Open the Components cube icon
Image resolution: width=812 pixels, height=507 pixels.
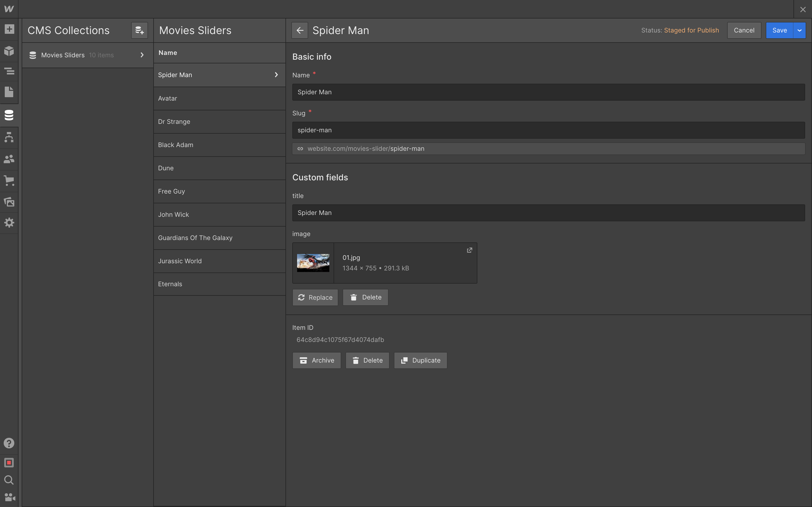click(9, 51)
